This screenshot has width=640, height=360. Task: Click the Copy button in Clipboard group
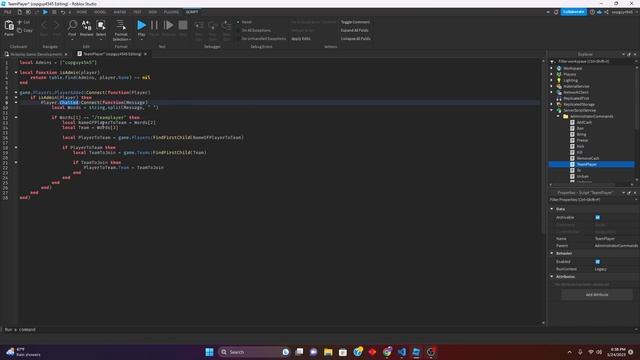[x=24, y=30]
